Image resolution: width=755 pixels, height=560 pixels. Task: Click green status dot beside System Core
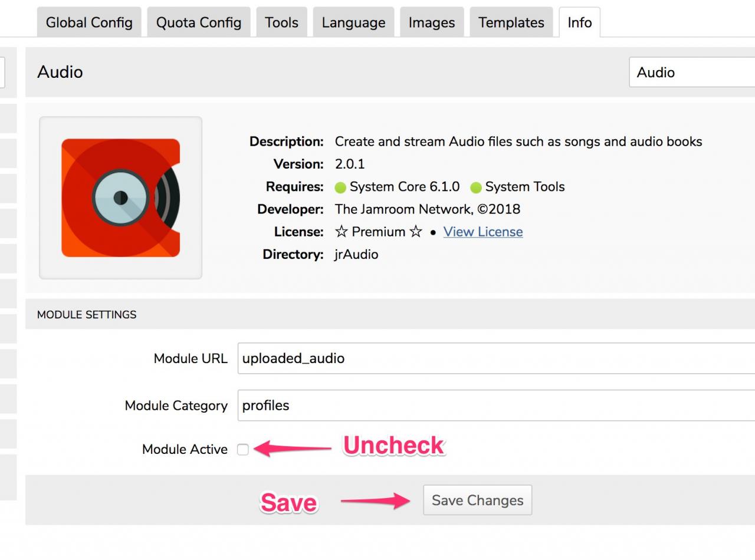[340, 187]
